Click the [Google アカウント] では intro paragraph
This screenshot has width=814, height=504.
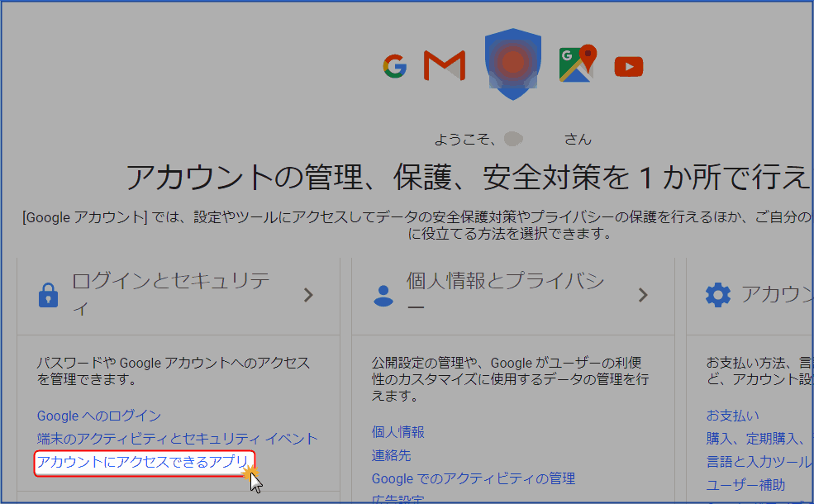[x=417, y=226]
